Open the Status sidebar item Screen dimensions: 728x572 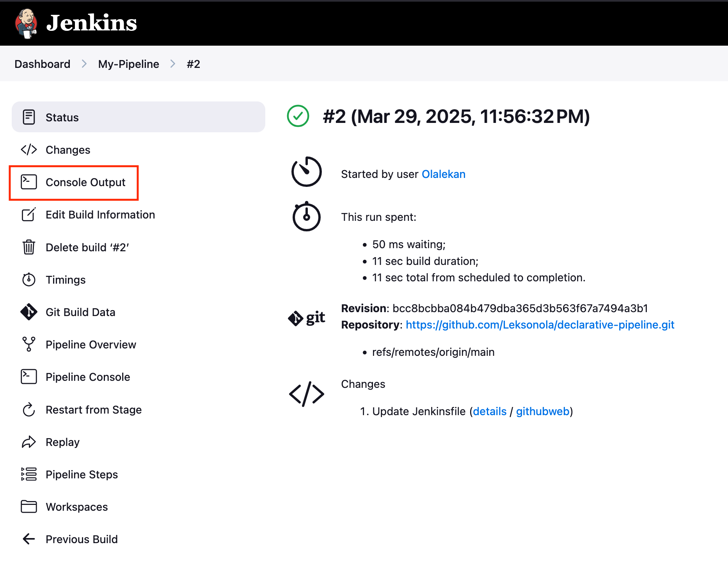pos(138,117)
